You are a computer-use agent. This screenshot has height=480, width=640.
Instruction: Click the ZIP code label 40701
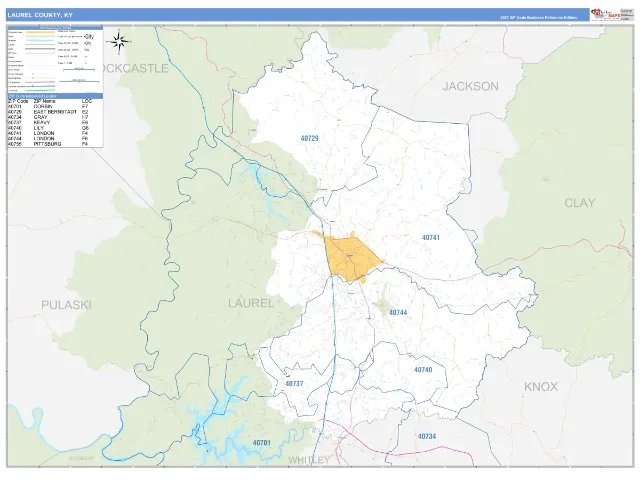262,443
